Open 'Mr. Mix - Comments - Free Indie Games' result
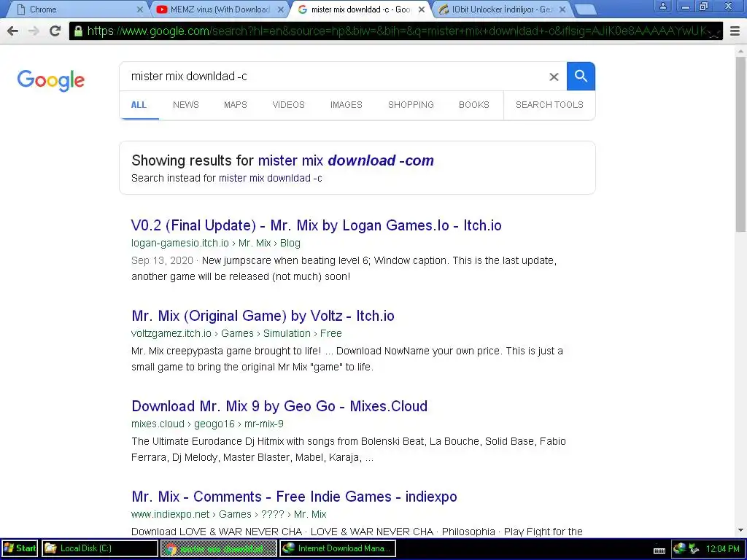 (294, 497)
